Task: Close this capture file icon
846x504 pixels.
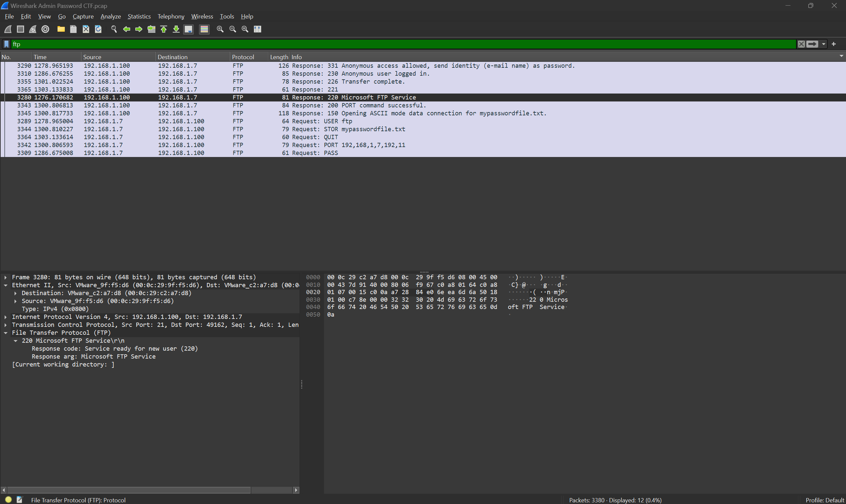Action: coord(86,29)
